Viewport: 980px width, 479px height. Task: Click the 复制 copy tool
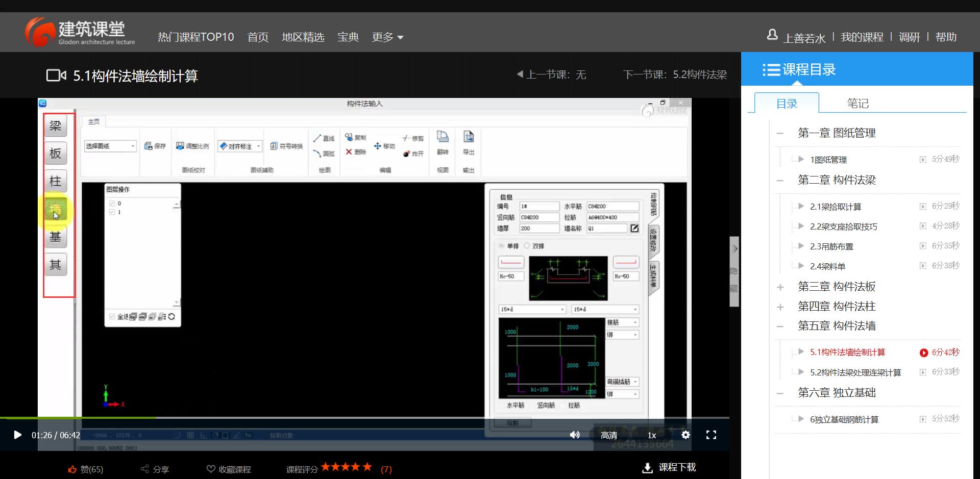click(x=356, y=137)
